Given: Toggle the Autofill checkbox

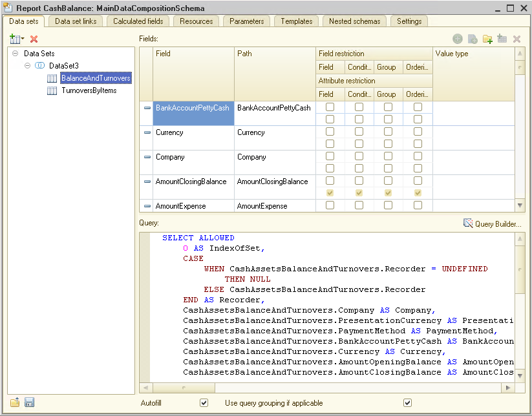Looking at the screenshot, I should click(204, 403).
